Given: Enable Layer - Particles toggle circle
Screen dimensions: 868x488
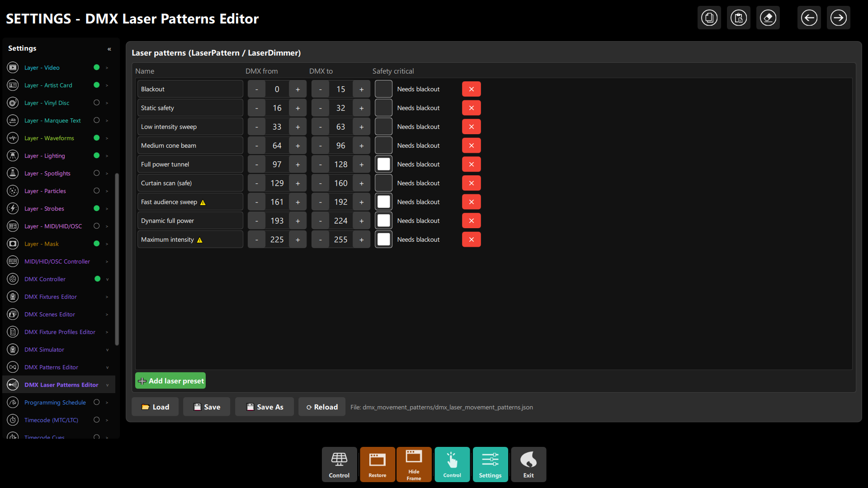Looking at the screenshot, I should (96, 191).
